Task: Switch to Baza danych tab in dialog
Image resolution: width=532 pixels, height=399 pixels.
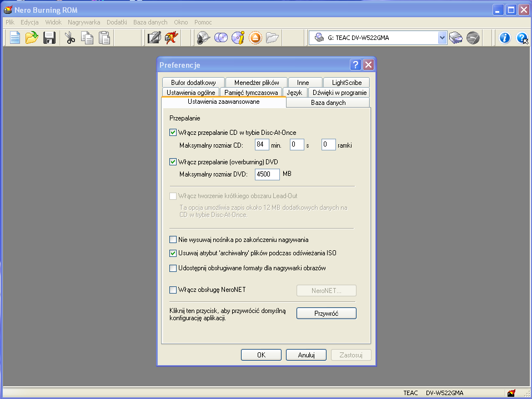Action: [328, 102]
